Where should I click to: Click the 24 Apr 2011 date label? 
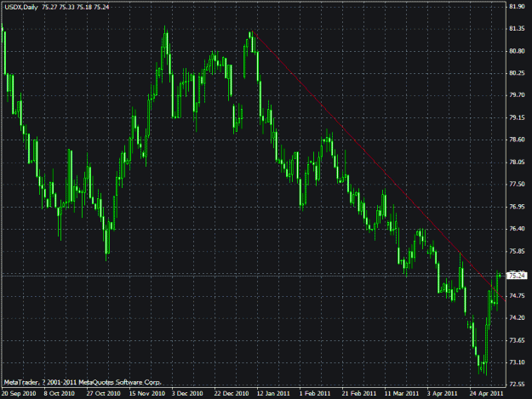(487, 393)
